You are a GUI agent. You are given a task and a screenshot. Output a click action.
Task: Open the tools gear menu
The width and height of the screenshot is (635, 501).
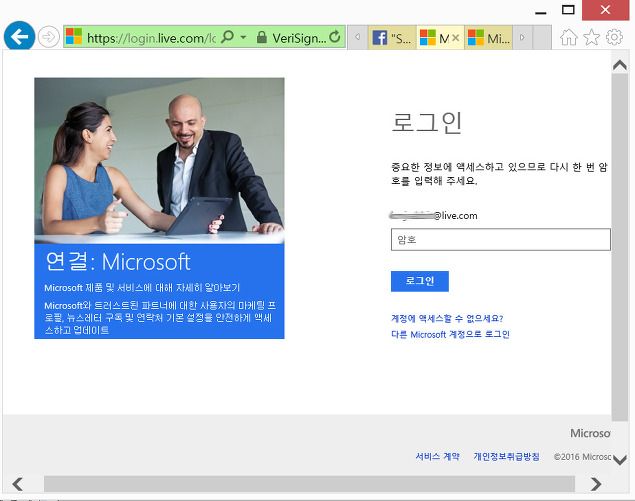(614, 37)
